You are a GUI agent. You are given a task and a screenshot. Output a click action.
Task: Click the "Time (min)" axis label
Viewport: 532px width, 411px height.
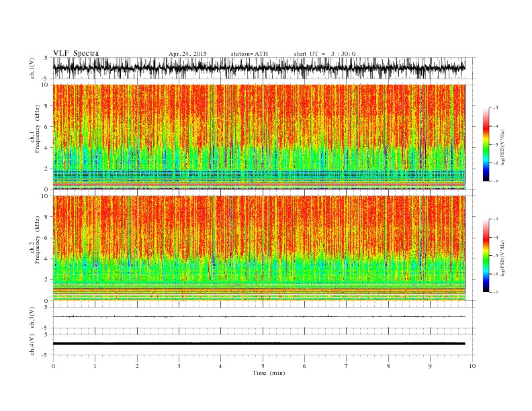(269, 373)
